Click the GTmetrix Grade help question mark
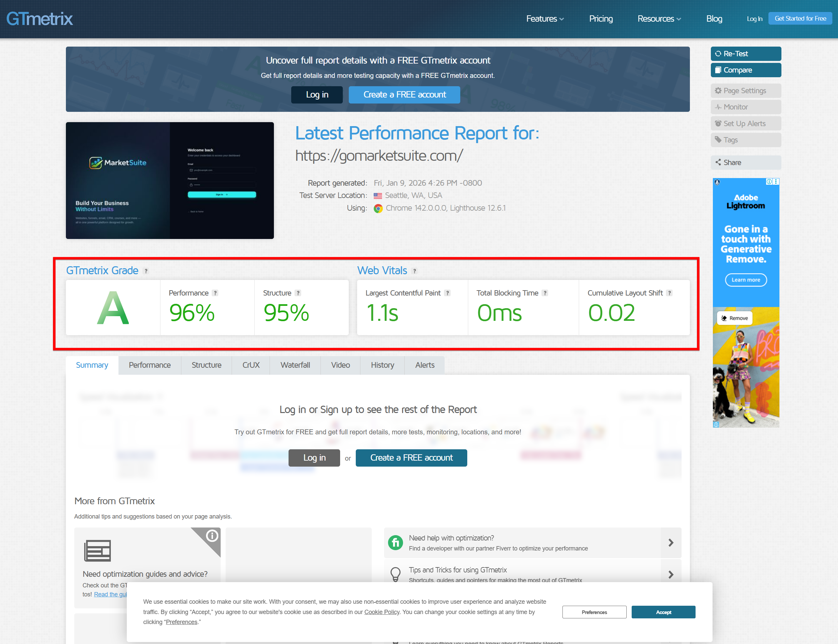838x644 pixels. [x=146, y=271]
